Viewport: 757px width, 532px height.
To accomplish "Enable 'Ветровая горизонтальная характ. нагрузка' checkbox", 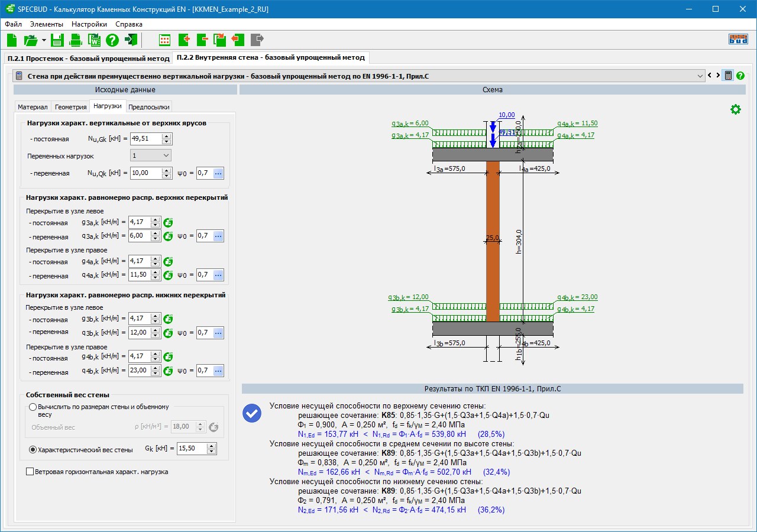I will [30, 472].
